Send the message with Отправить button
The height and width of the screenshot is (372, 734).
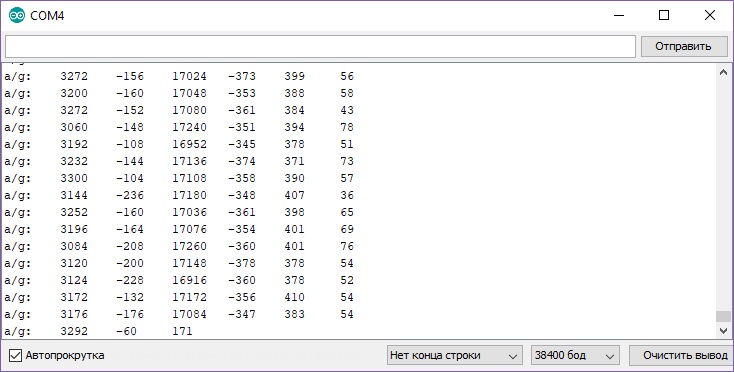[x=683, y=46]
